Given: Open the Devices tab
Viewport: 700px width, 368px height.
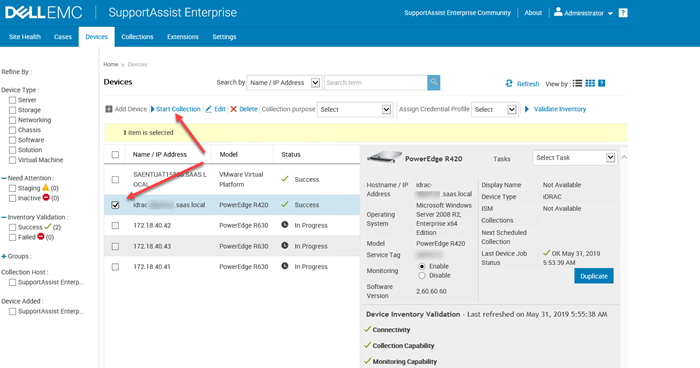Looking at the screenshot, I should [x=96, y=37].
